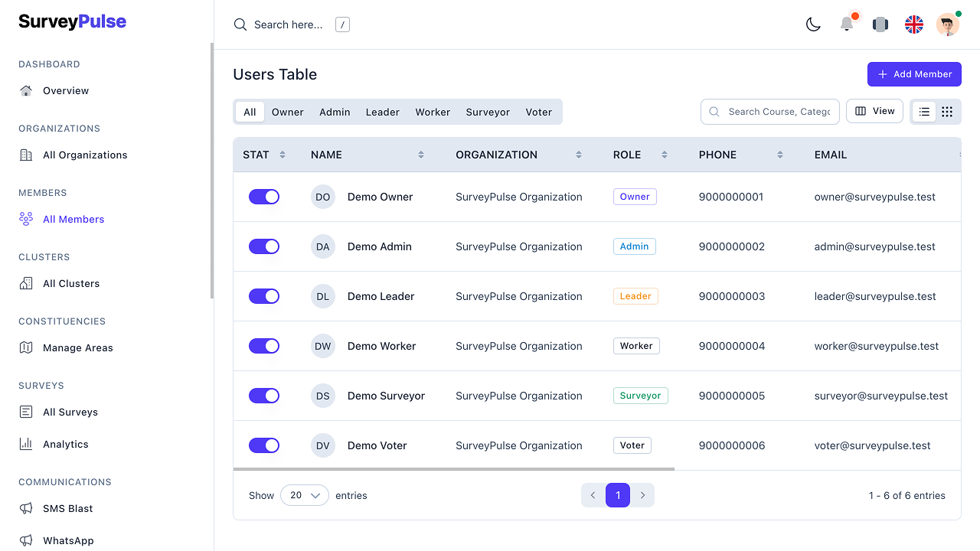Open user profile avatar
980x551 pixels.
tap(947, 24)
